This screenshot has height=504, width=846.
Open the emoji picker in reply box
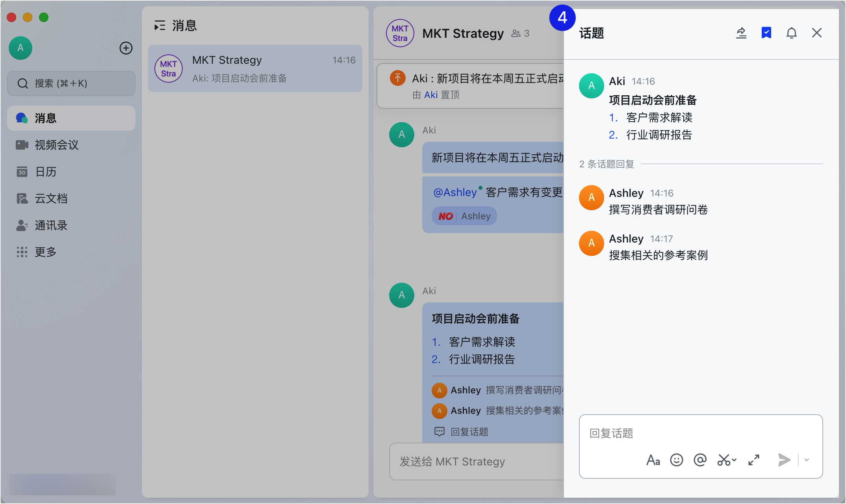point(676,460)
